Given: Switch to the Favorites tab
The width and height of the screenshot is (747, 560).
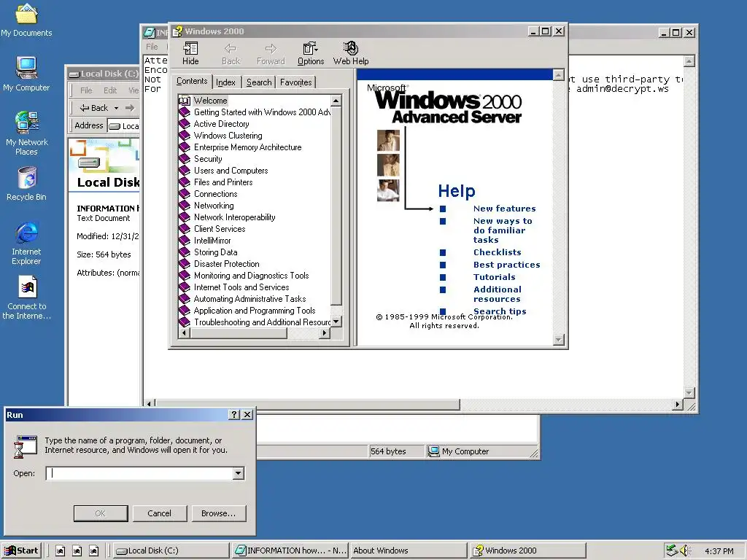Looking at the screenshot, I should [296, 82].
